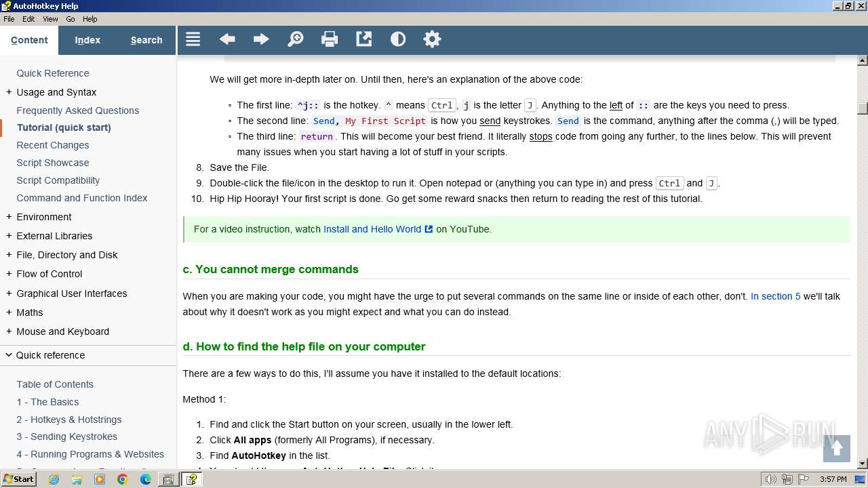The height and width of the screenshot is (488, 868).
Task: Click the back-to-top arrow button
Action: pyautogui.click(x=837, y=448)
